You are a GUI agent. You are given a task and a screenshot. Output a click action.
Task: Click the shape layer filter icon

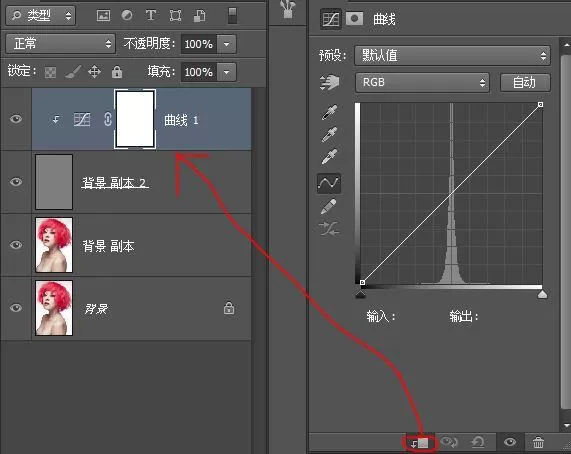coord(175,16)
